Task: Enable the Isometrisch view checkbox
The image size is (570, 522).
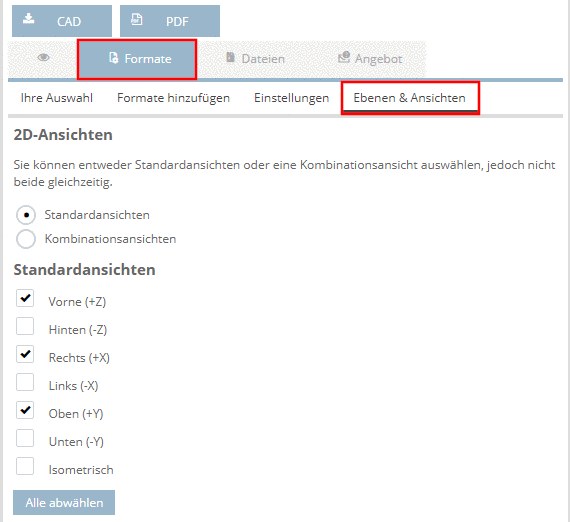Action: click(x=25, y=466)
